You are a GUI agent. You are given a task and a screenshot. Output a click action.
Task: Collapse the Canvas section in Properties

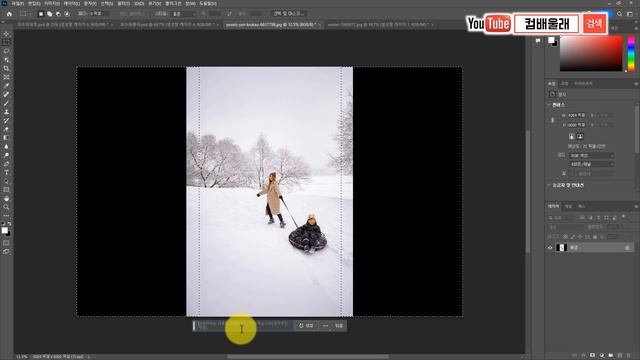(x=549, y=105)
